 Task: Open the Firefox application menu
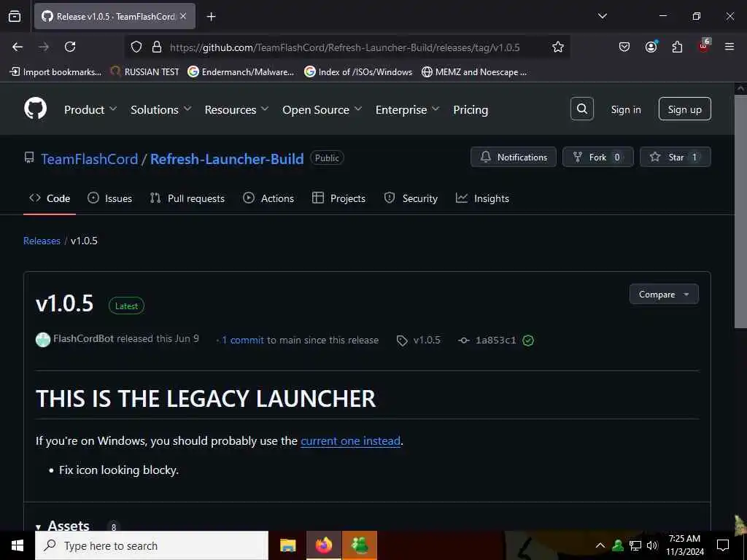pyautogui.click(x=729, y=47)
